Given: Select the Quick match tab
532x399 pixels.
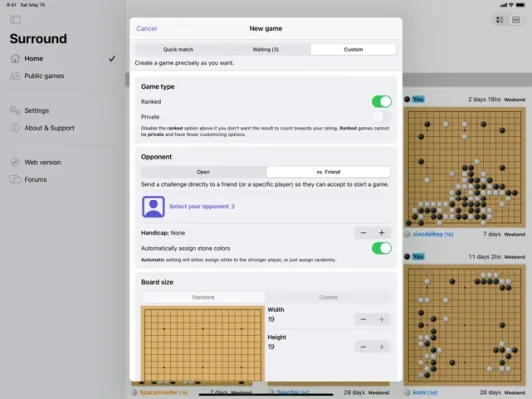Looking at the screenshot, I should pos(178,49).
